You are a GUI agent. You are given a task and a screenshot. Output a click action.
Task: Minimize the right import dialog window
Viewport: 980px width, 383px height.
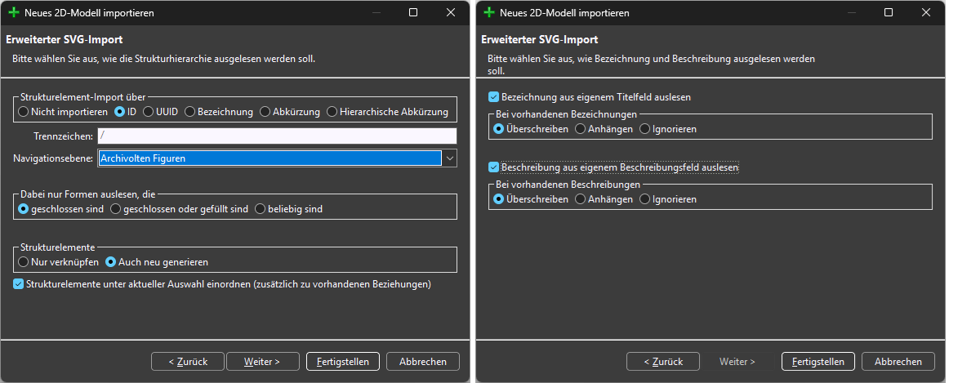click(851, 13)
